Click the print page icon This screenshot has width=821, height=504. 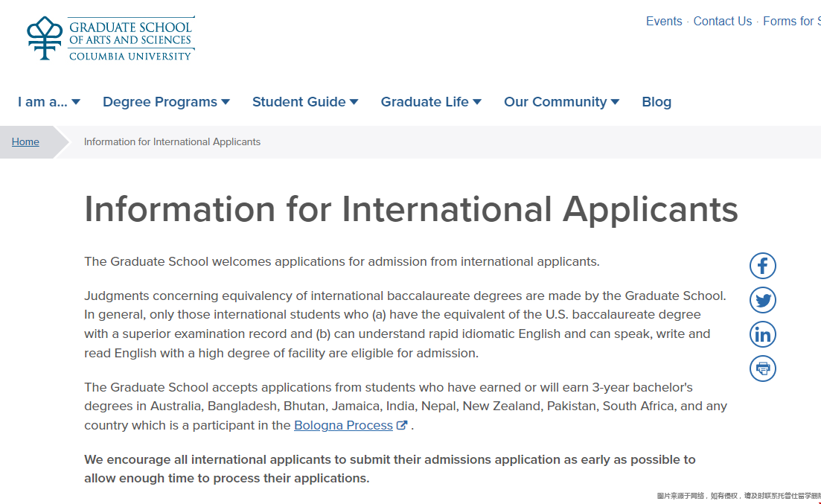762,369
